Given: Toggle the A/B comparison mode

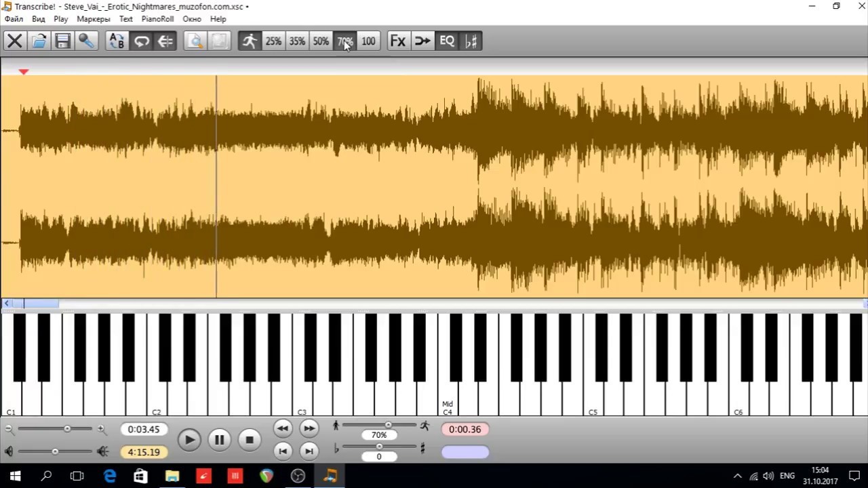Looking at the screenshot, I should point(116,41).
